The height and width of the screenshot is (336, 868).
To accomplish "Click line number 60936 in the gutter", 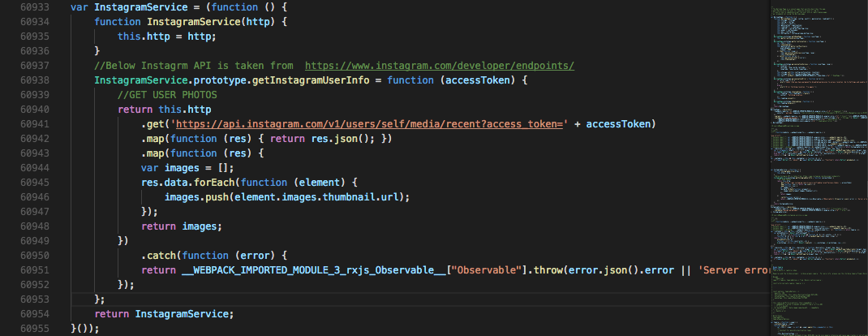I will (35, 51).
